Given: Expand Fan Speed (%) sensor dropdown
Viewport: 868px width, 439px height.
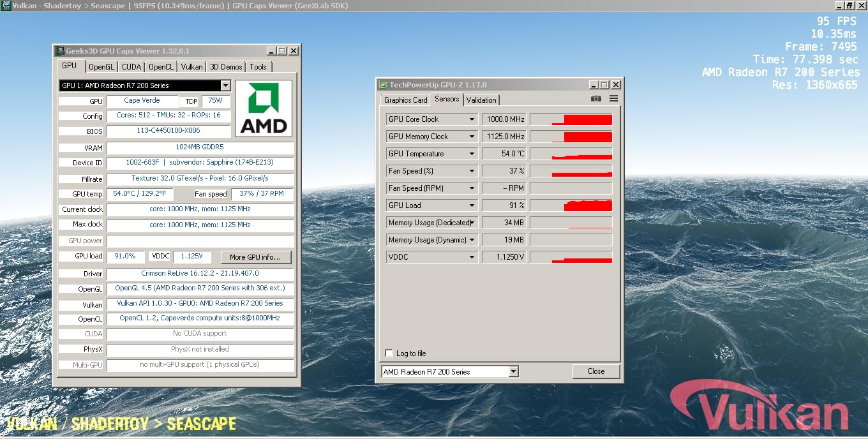Looking at the screenshot, I should (472, 171).
